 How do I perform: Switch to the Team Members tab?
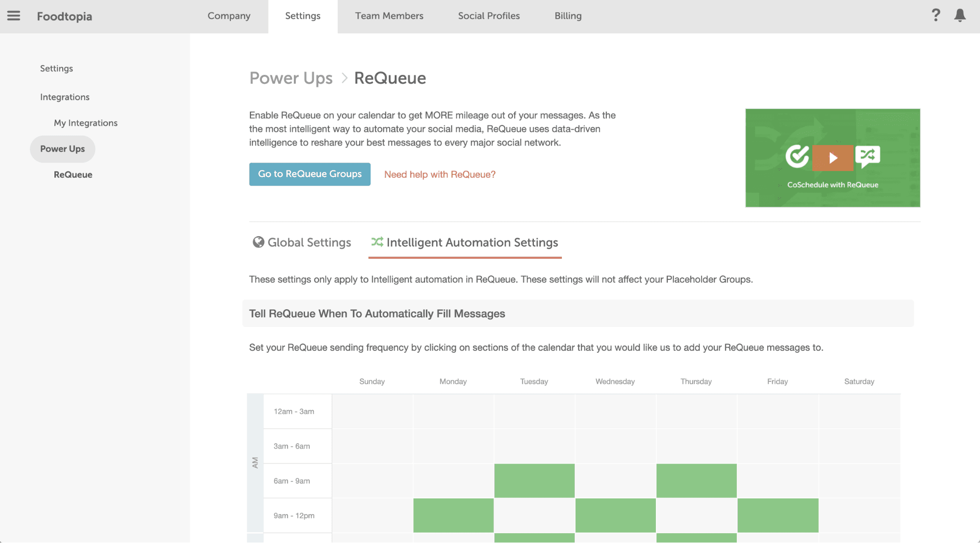[389, 16]
